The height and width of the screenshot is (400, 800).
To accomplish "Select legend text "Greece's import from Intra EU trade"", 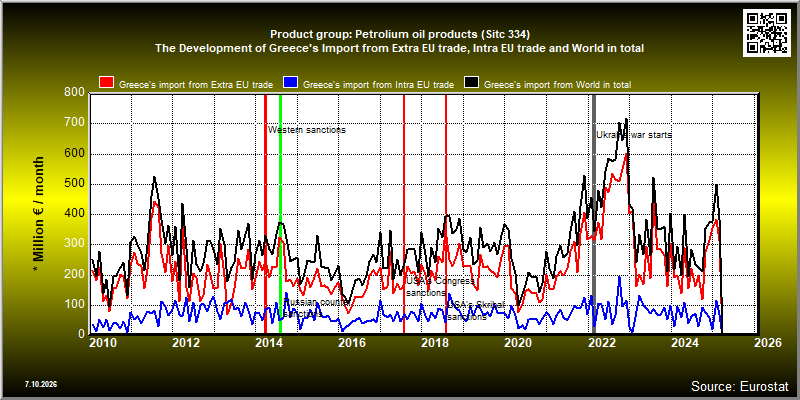I will [378, 85].
